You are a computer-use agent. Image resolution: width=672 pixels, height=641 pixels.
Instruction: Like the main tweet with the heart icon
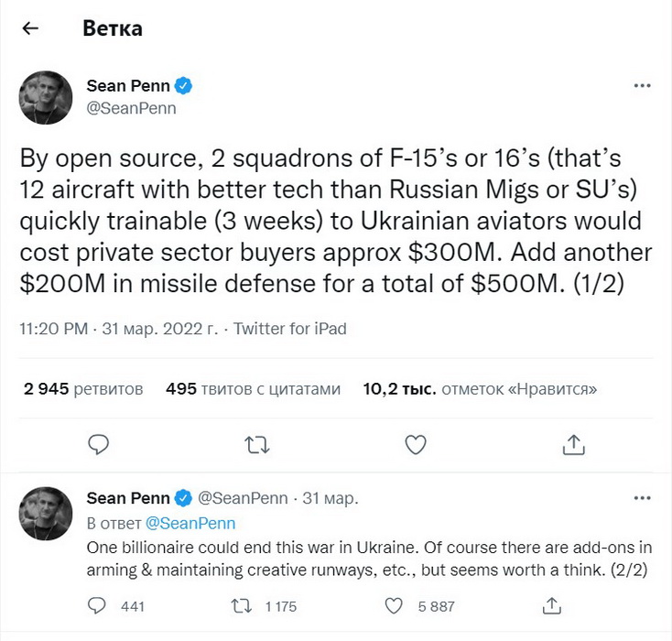tap(416, 444)
